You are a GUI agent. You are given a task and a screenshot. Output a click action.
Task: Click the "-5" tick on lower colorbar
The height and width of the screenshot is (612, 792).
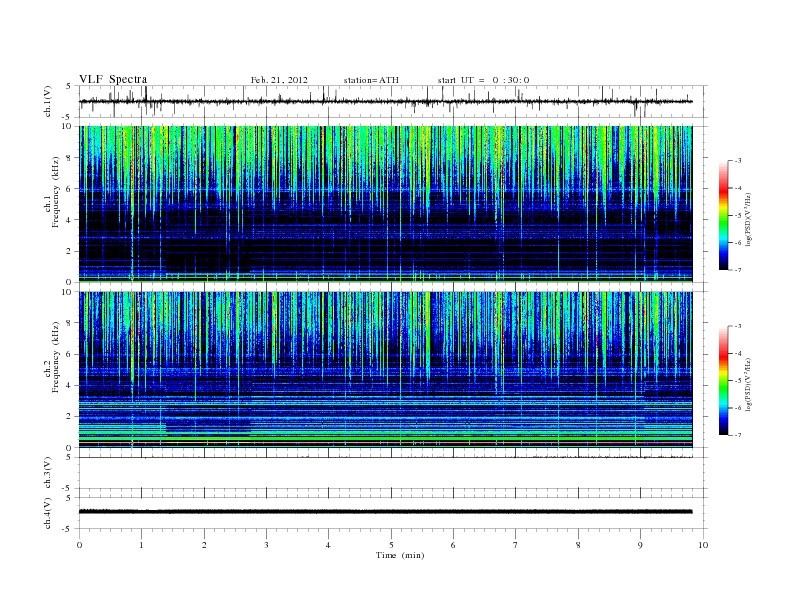pyautogui.click(x=738, y=381)
